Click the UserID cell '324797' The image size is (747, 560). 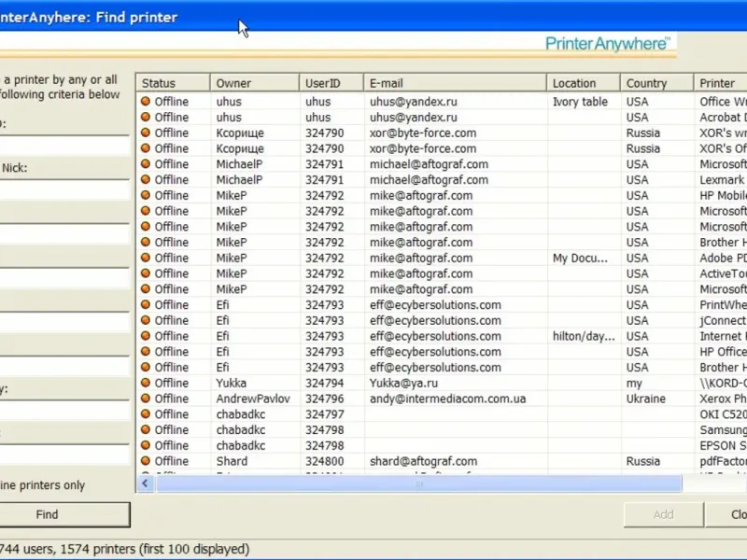tap(324, 413)
